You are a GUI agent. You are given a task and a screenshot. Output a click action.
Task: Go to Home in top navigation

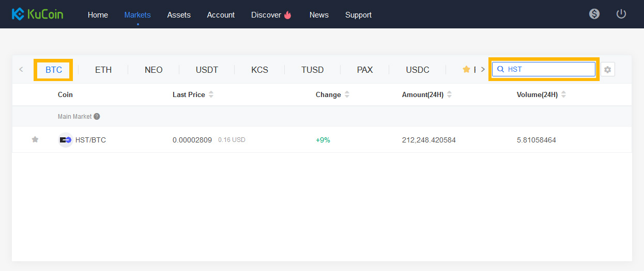point(98,15)
